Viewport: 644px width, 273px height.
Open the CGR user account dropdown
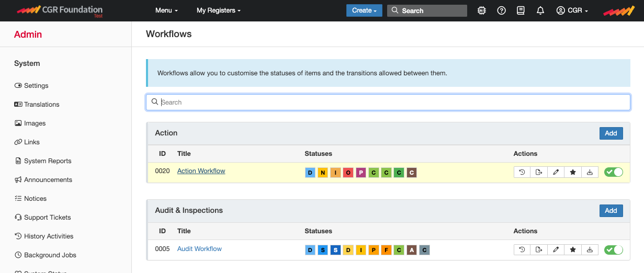[572, 10]
